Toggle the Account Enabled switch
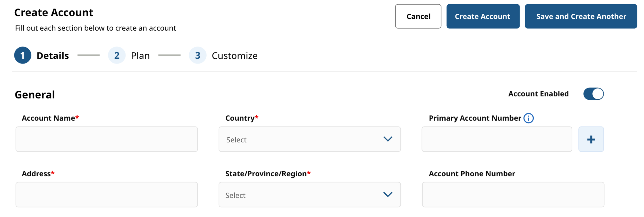 [x=593, y=94]
